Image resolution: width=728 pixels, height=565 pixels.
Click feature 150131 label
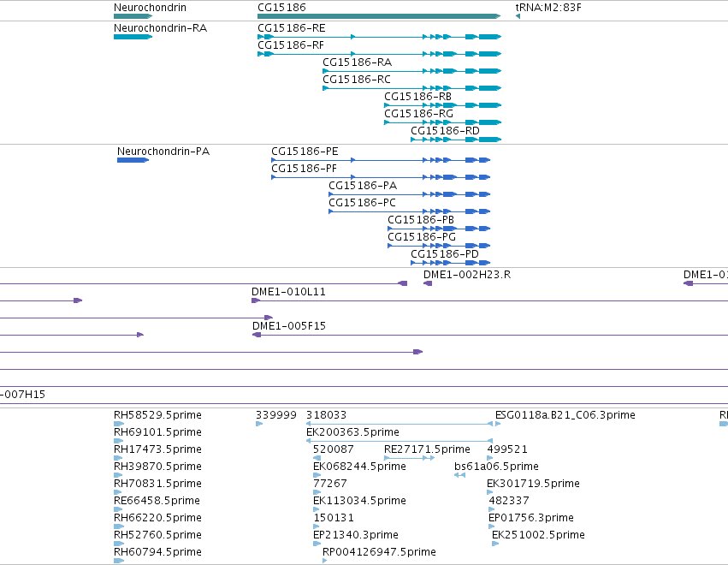click(334, 518)
